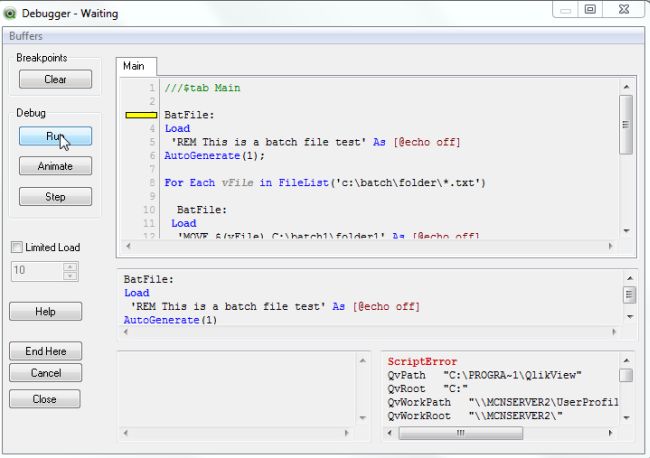The width and height of the screenshot is (650, 458).
Task: Click the End Here button
Action: point(45,351)
